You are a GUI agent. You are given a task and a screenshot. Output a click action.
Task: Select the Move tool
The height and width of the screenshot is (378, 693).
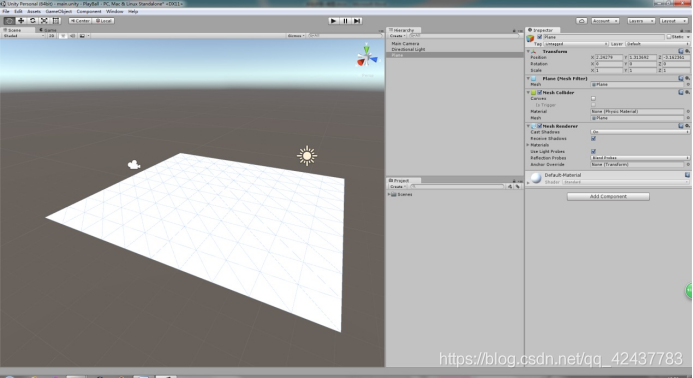point(21,21)
